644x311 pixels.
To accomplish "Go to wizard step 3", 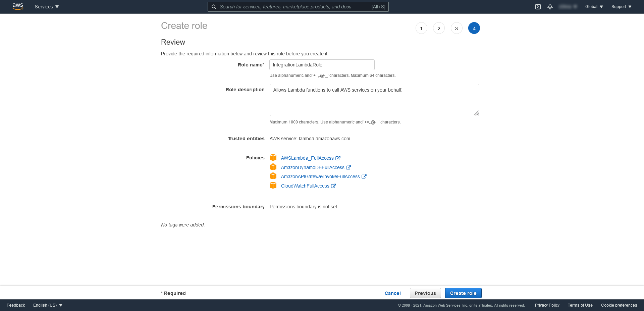I will [x=457, y=28].
